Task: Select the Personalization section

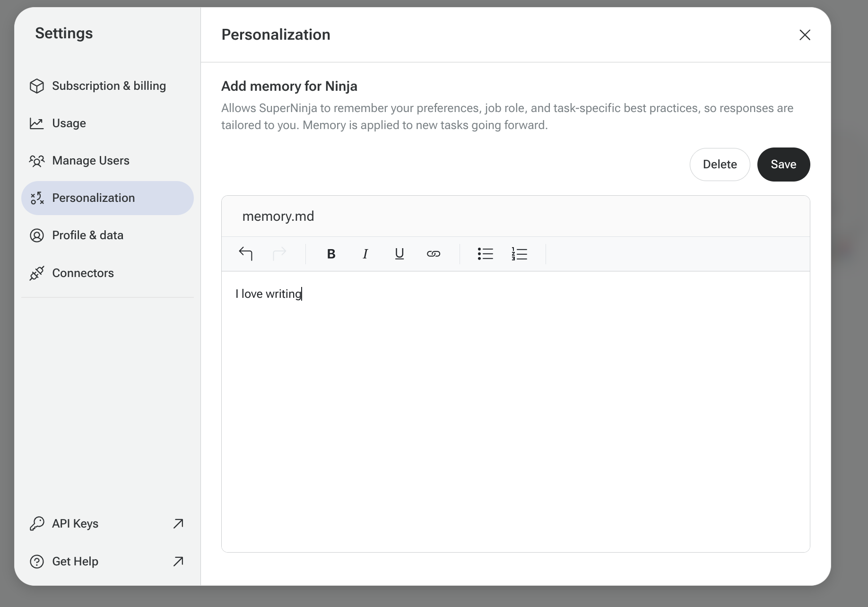Action: [x=108, y=198]
